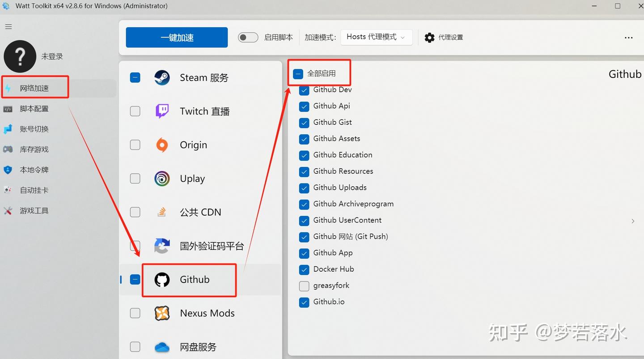The image size is (644, 359).
Task: Check the 网盘服务 checkbox
Action: 135,347
